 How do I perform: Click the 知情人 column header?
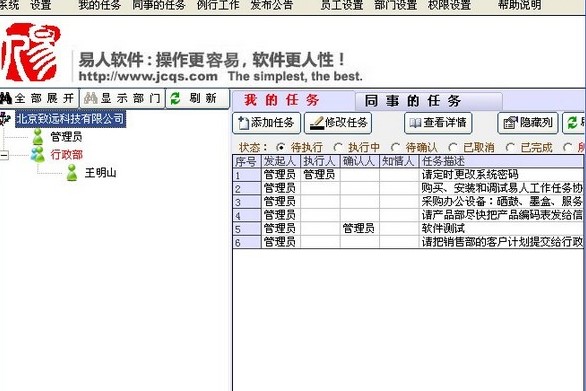(399, 161)
